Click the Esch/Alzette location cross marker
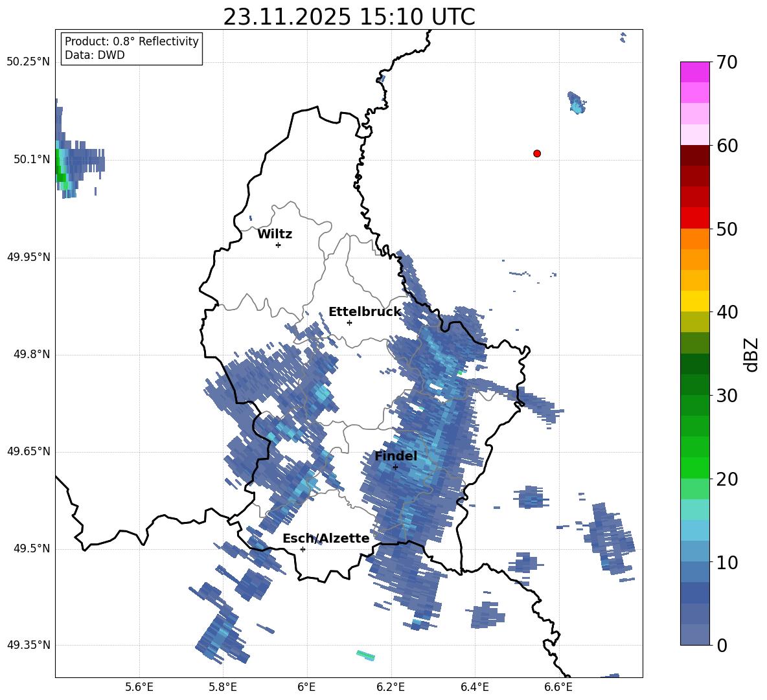767x700 pixels. click(303, 549)
